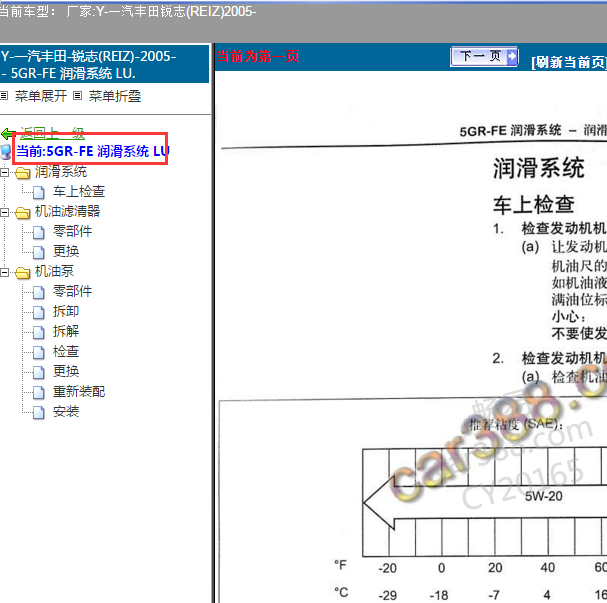The image size is (607, 603).
Task: Open 零部件 under 机油泵
Action: coord(72,291)
